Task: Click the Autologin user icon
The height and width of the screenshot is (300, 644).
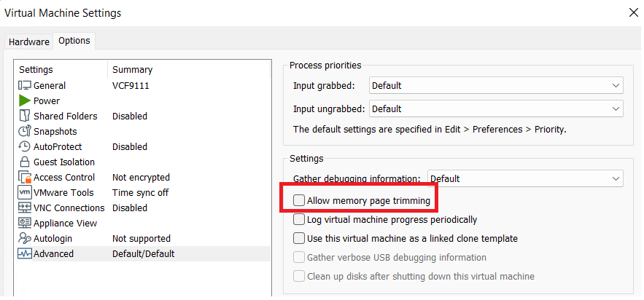Action: 24,238
